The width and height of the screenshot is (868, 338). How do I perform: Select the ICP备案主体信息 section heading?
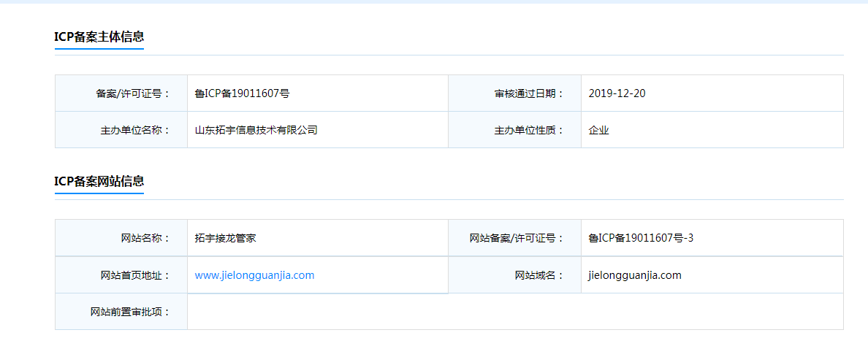99,37
